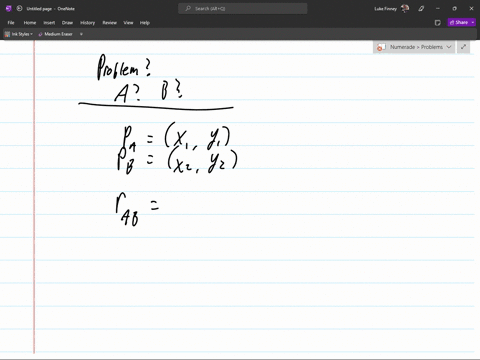480x360 pixels.
Task: Switch to the Insert tab
Action: 49,23
